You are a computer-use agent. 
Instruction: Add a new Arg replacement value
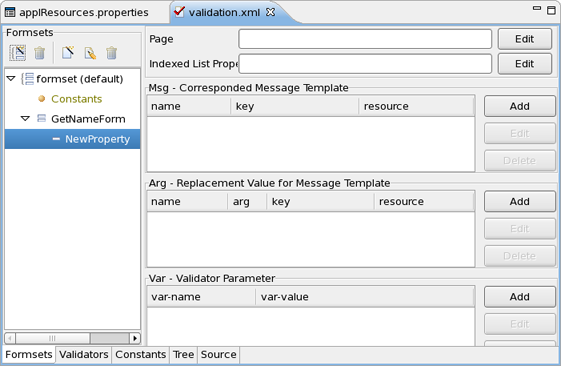pyautogui.click(x=519, y=201)
